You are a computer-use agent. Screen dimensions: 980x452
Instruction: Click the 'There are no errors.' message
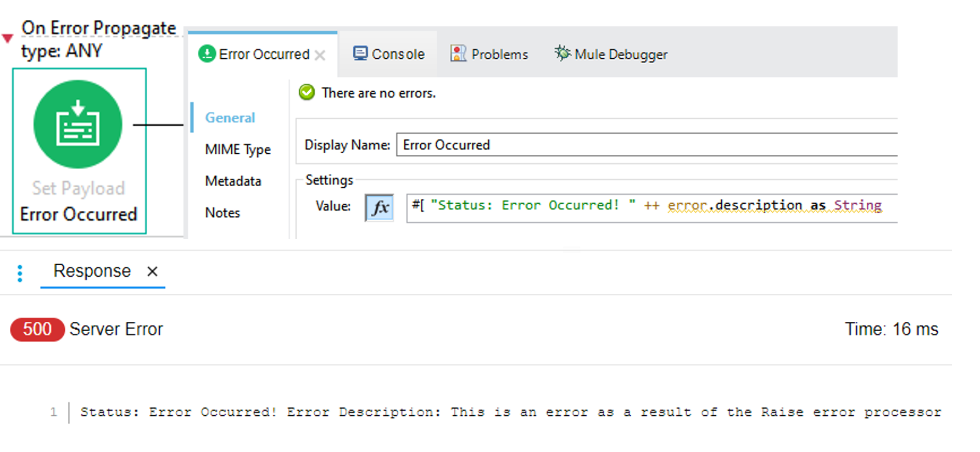[x=378, y=93]
